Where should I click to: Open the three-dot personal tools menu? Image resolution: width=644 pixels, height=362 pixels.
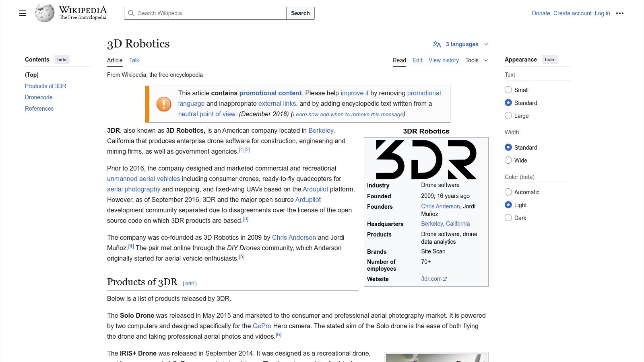620,13
